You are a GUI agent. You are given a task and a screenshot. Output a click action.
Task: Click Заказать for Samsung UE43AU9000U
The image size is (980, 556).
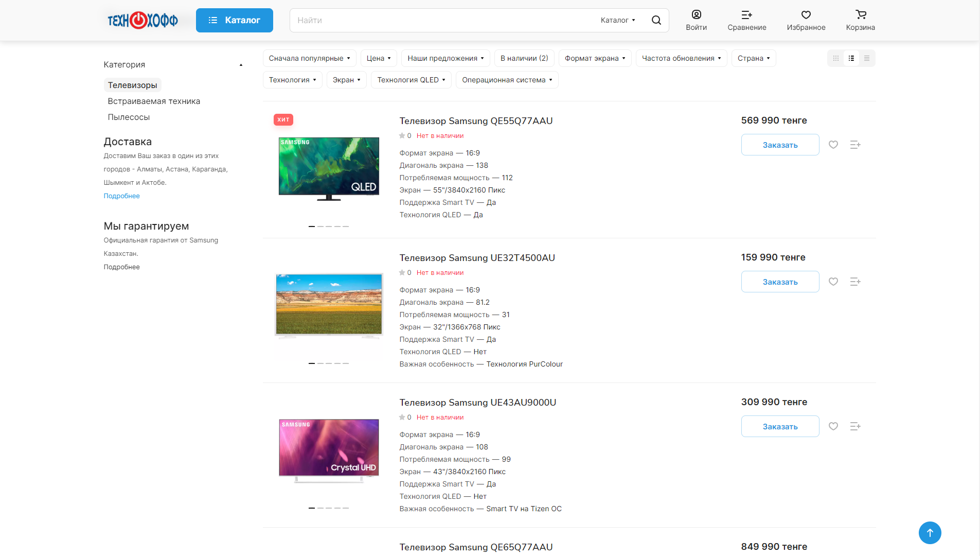(x=780, y=426)
